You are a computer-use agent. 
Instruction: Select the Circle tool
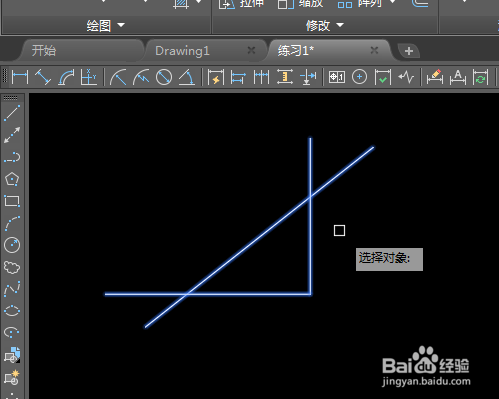[12, 245]
